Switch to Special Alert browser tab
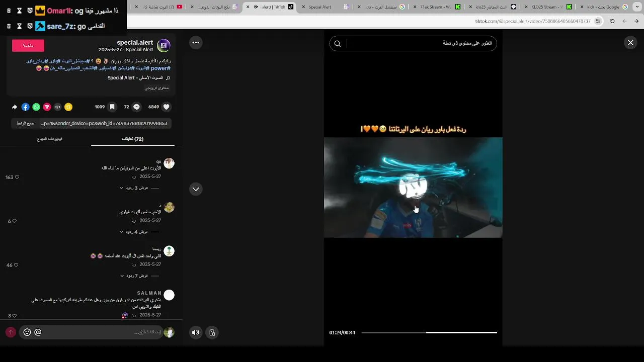The height and width of the screenshot is (362, 644). point(325,7)
